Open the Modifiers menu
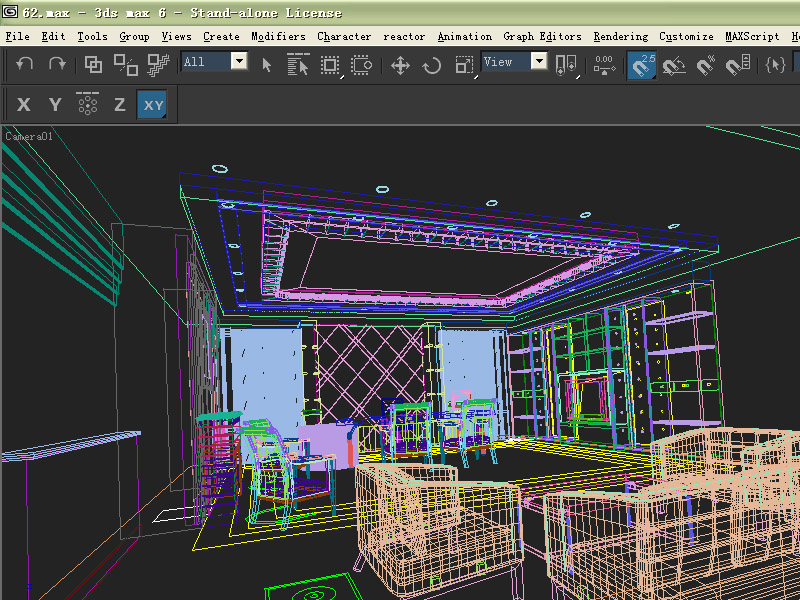The width and height of the screenshot is (800, 600). [x=278, y=36]
